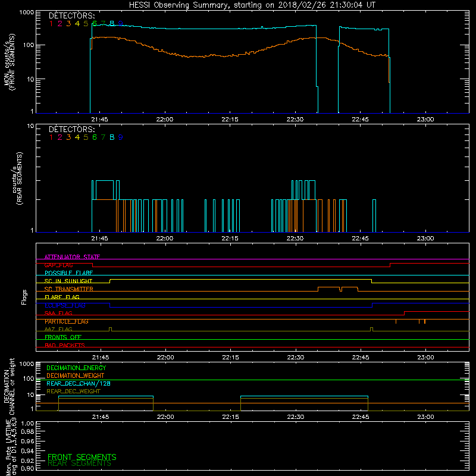Click the 10 y-axis value of rear segments plot
The height and width of the screenshot is (476, 476).
31,126
